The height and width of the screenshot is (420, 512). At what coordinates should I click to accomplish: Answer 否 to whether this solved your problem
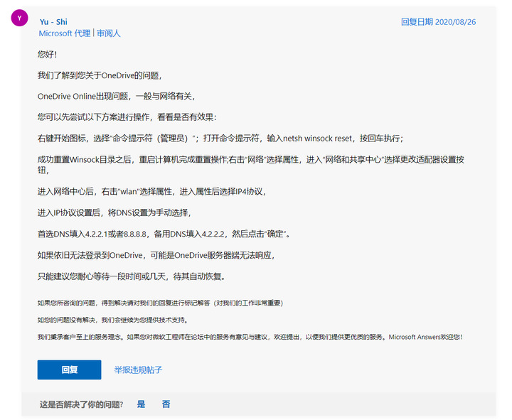pyautogui.click(x=166, y=404)
